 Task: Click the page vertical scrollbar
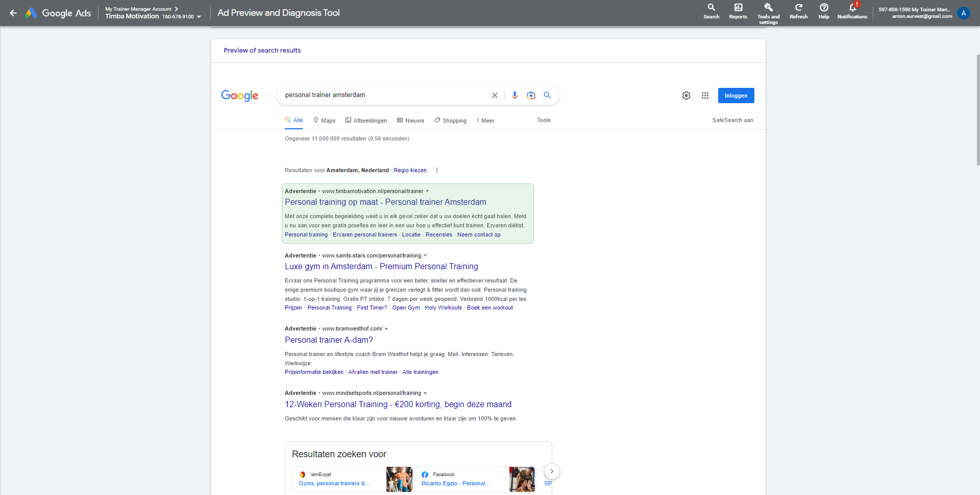click(x=978, y=110)
